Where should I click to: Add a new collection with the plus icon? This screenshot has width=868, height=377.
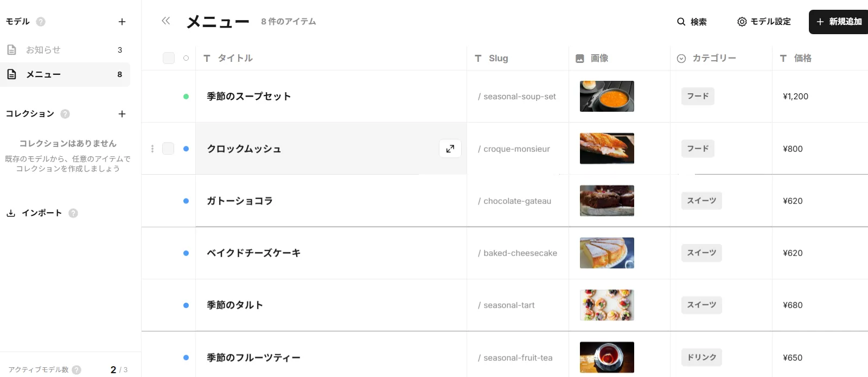click(x=122, y=114)
